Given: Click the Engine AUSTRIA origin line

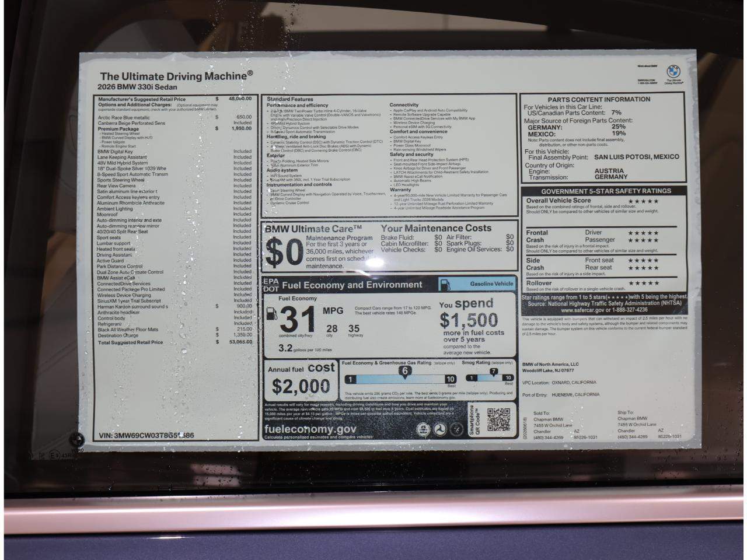Looking at the screenshot, I should tap(577, 171).
